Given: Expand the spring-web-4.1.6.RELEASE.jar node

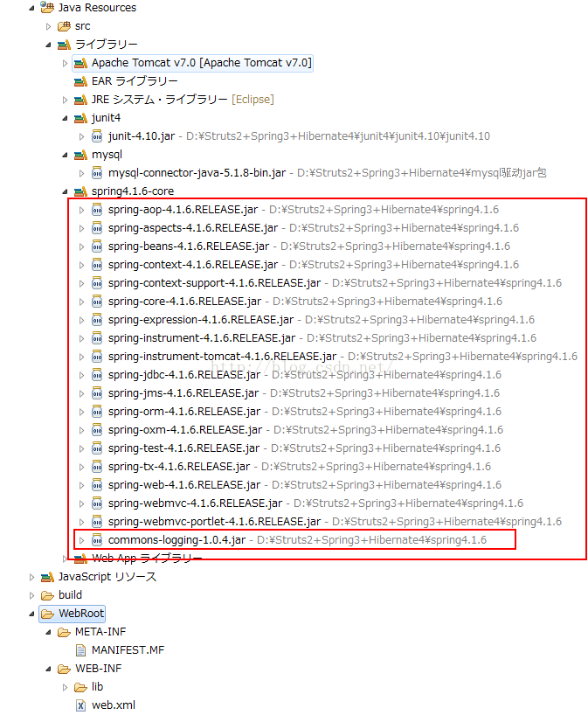Looking at the screenshot, I should [x=81, y=485].
